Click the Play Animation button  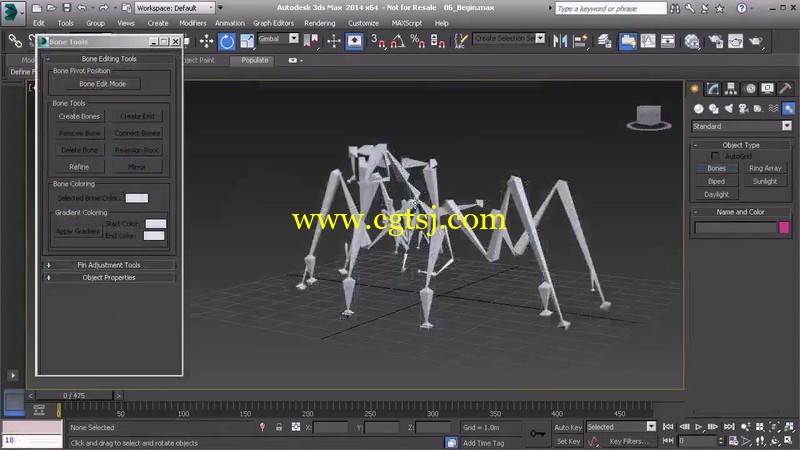(x=698, y=427)
